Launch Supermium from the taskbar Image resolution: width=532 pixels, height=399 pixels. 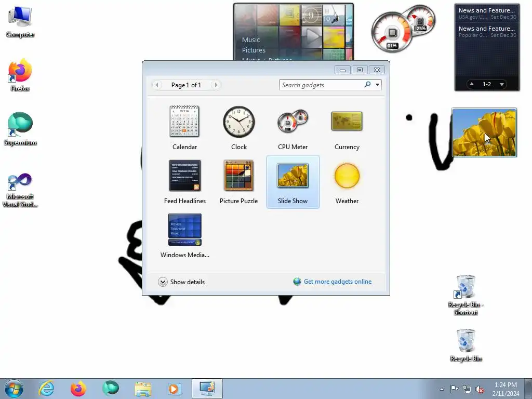(111, 389)
